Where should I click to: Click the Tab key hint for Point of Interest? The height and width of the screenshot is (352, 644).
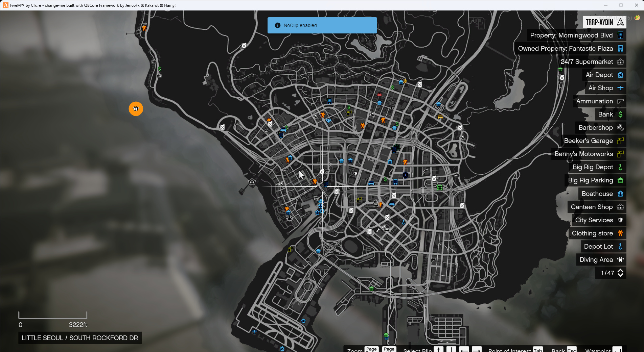(537, 350)
